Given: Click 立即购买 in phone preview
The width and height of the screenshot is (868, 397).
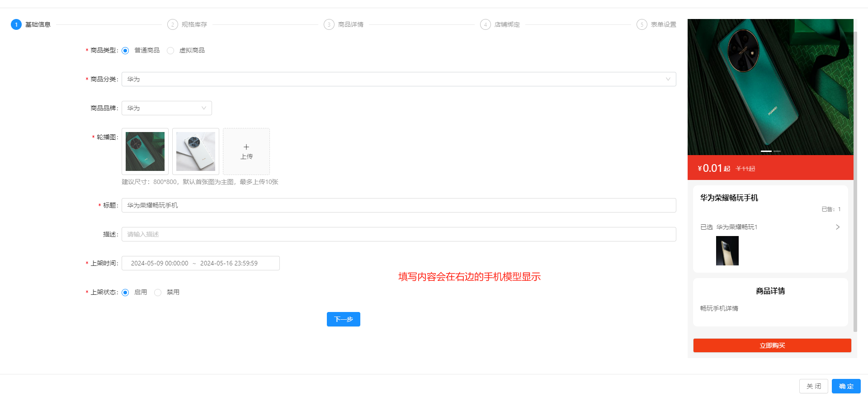Looking at the screenshot, I should tap(772, 345).
